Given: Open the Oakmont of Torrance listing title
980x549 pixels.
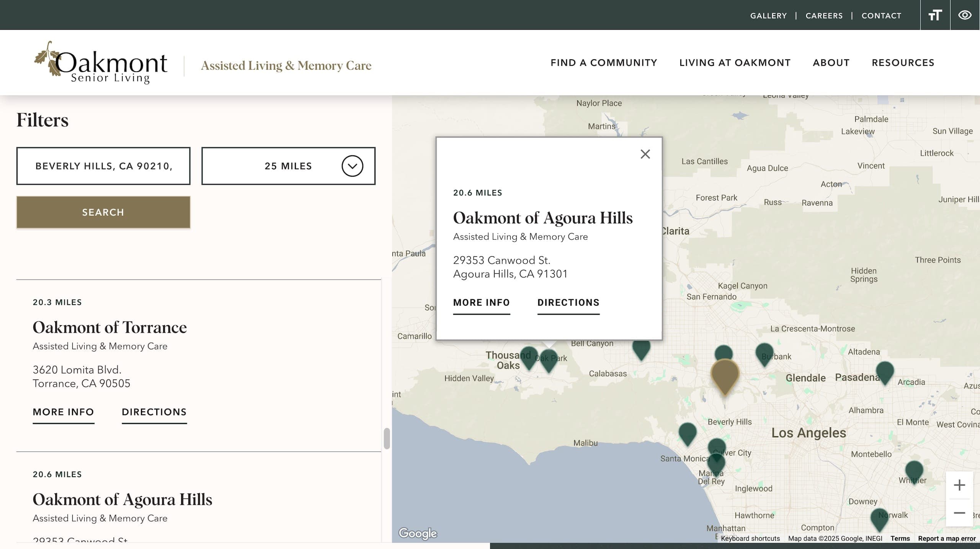Looking at the screenshot, I should click(x=109, y=327).
